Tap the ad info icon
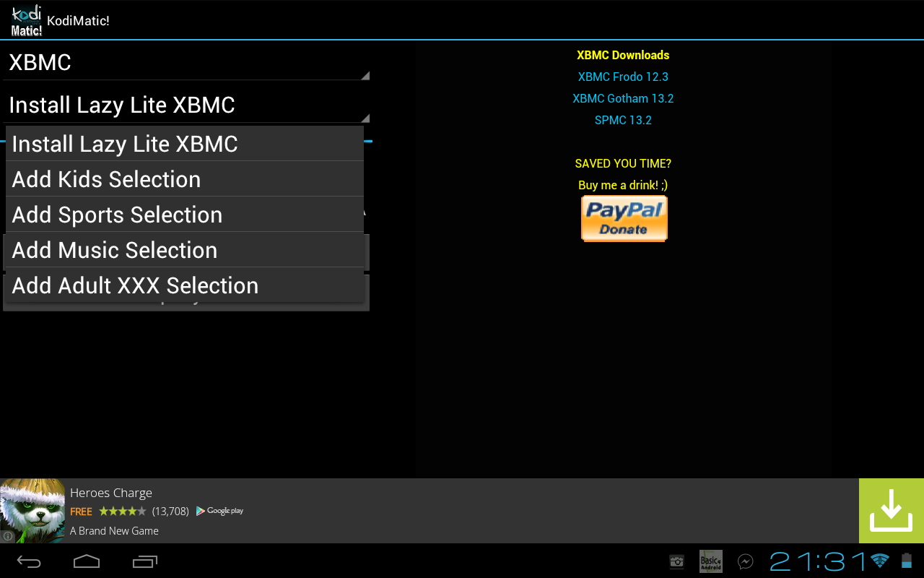 point(7,536)
